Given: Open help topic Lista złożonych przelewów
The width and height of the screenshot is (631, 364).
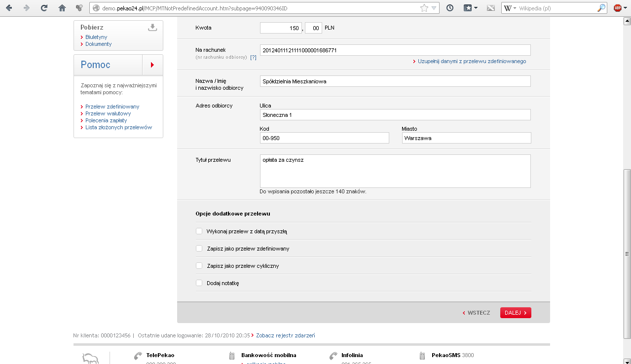Looking at the screenshot, I should click(119, 127).
